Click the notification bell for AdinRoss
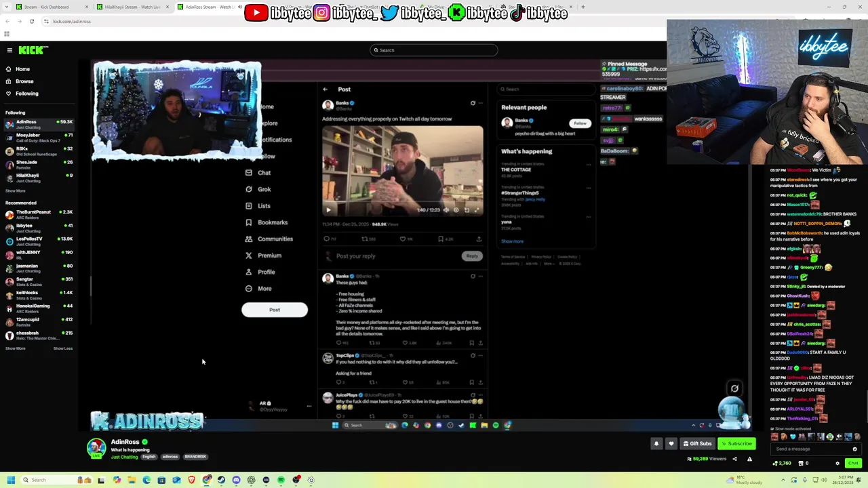This screenshot has height=488, width=868. click(x=656, y=444)
